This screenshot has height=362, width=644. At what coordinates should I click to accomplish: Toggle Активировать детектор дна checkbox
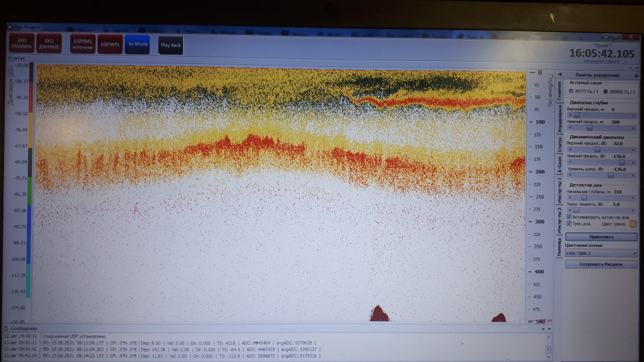coord(569,217)
